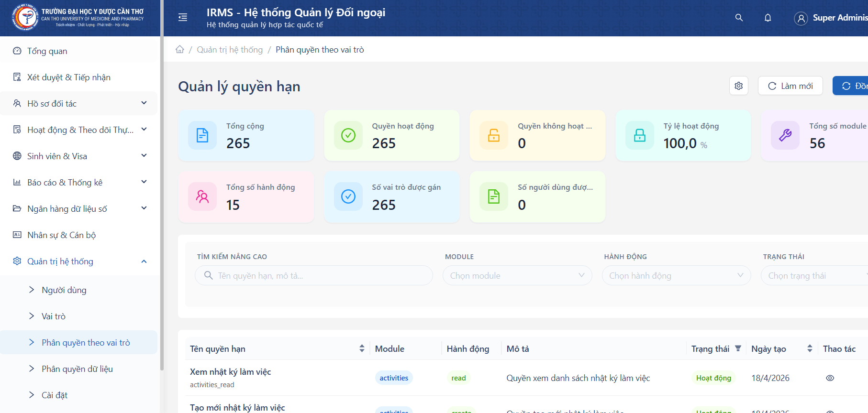Click the Tổng quan dashboard icon
The height and width of the screenshot is (413, 868).
pos(17,51)
